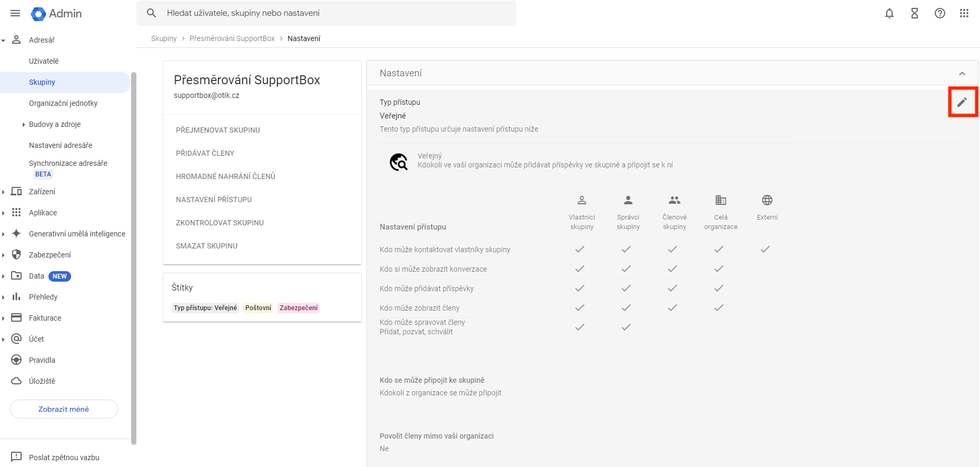Expand the Data section arrow
Viewport: 980px width, 467px height.
tap(3, 276)
